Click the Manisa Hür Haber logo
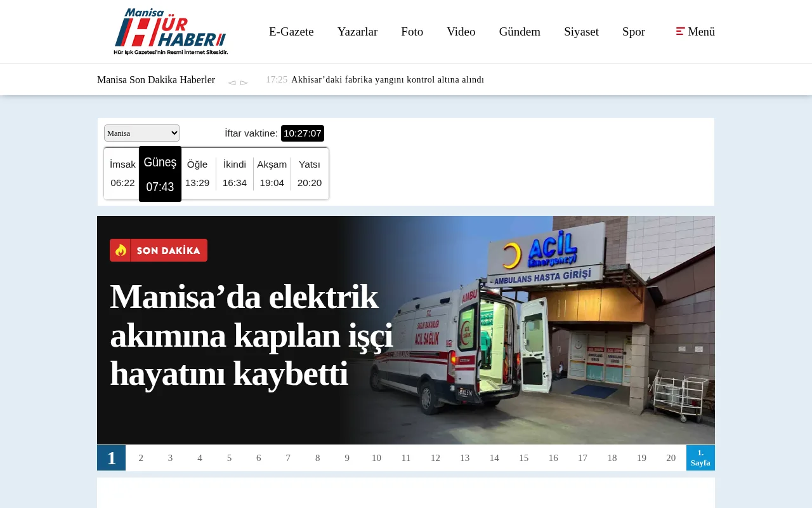 click(x=171, y=31)
